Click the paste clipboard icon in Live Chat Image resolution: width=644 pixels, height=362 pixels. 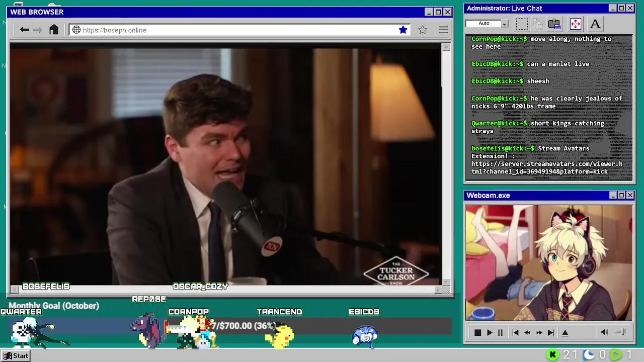point(554,24)
